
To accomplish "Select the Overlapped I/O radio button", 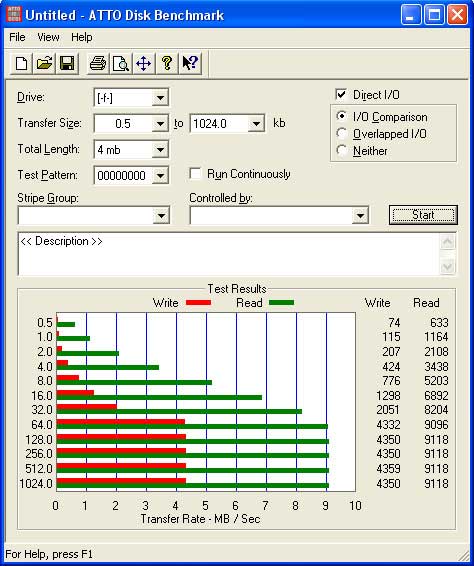I will [x=342, y=134].
